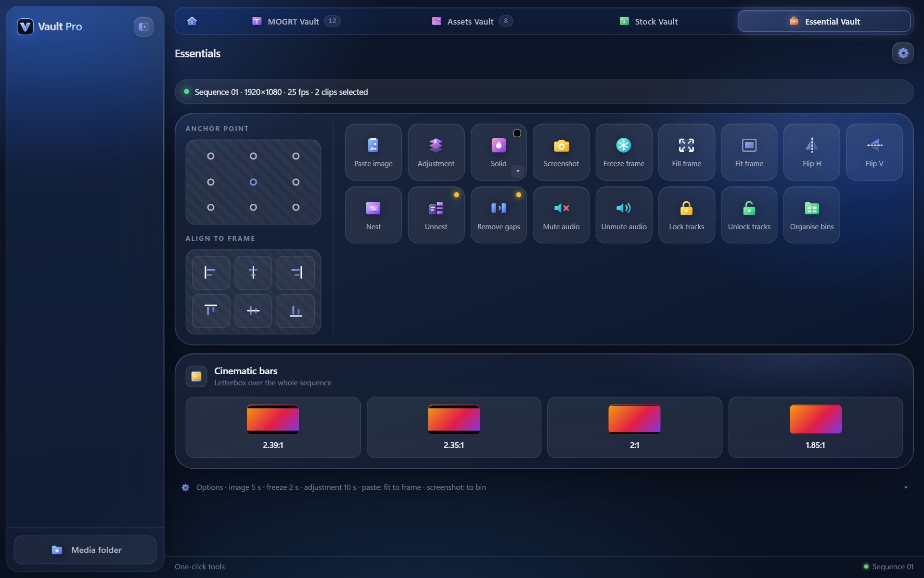Apply 2.39:1 cinematic bars
The height and width of the screenshot is (578, 924).
pyautogui.click(x=273, y=427)
